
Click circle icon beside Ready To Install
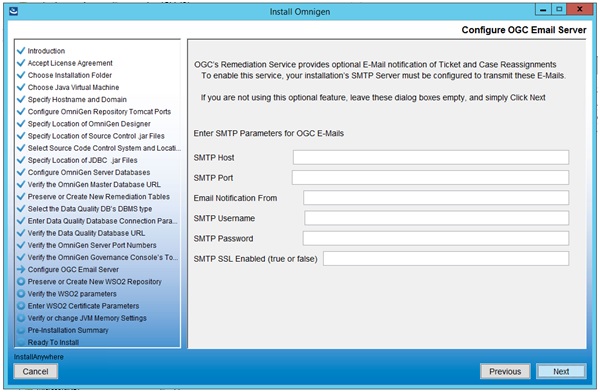pyautogui.click(x=21, y=342)
